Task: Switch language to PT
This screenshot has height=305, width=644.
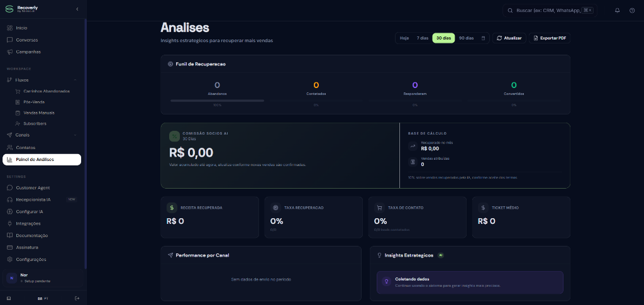Action: click(46, 299)
